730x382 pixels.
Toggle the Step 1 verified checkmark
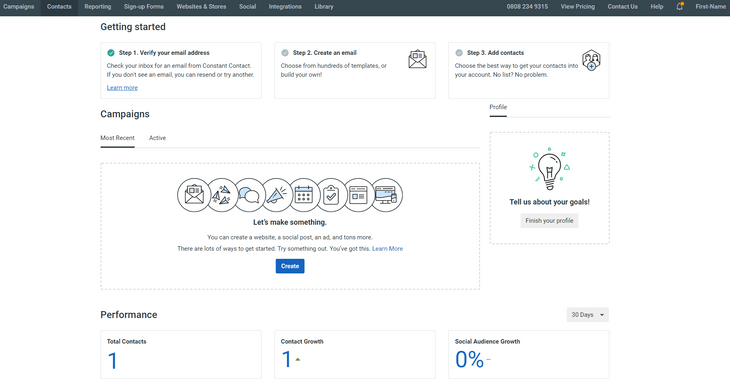coord(111,53)
